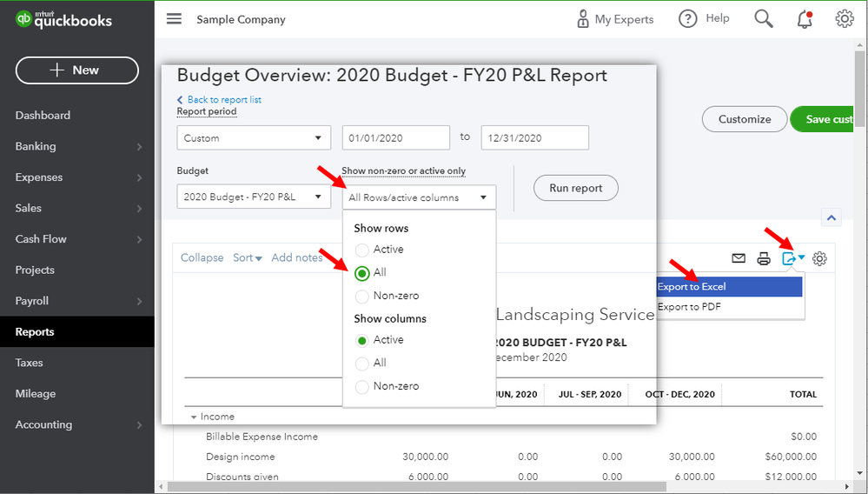Expand the Expenses sidebar submenu
This screenshot has height=494, width=868.
pos(139,177)
